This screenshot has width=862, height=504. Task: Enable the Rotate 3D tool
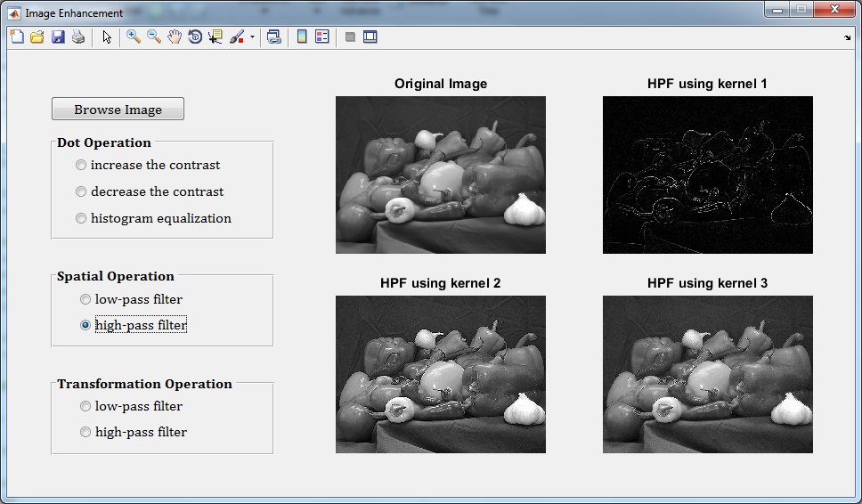[x=195, y=37]
